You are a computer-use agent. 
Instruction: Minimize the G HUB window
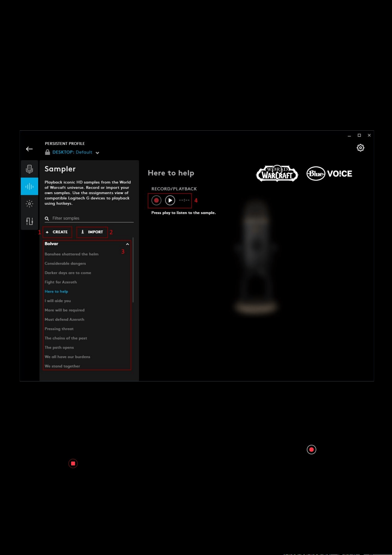pos(349,136)
